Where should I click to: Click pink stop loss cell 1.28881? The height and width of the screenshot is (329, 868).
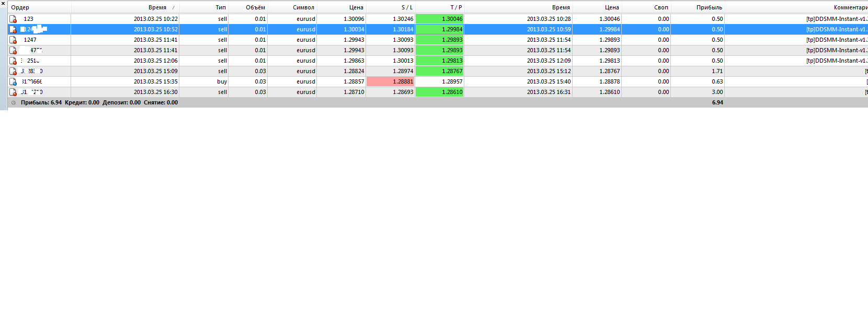click(x=391, y=81)
